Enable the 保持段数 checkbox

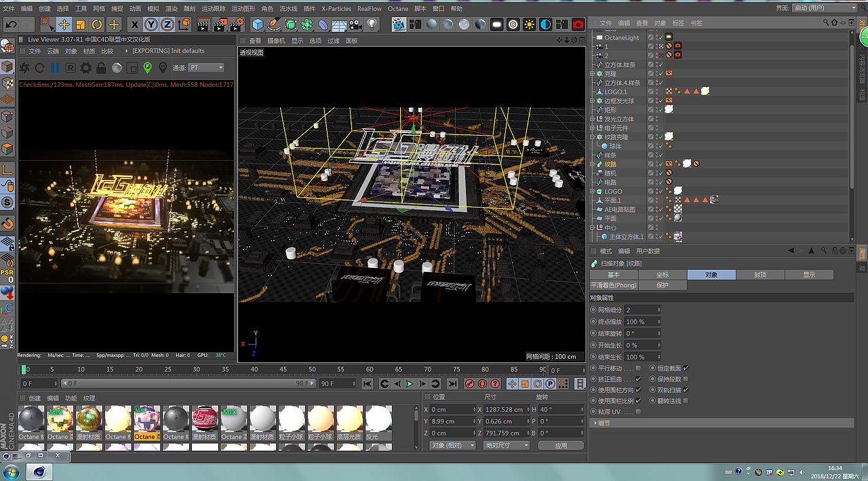pyautogui.click(x=686, y=379)
